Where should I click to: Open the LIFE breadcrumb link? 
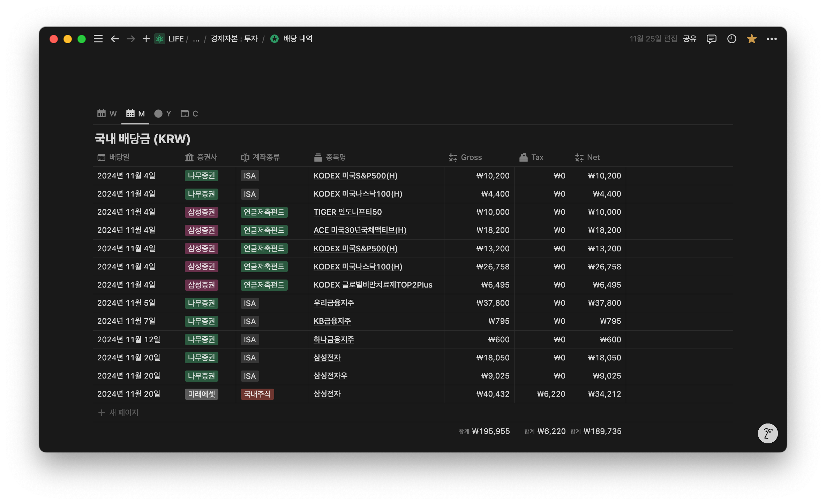pyautogui.click(x=175, y=39)
